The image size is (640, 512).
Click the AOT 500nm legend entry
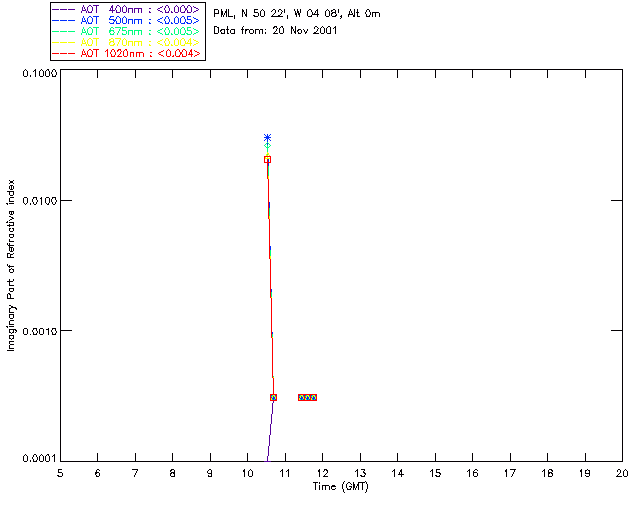pyautogui.click(x=126, y=20)
